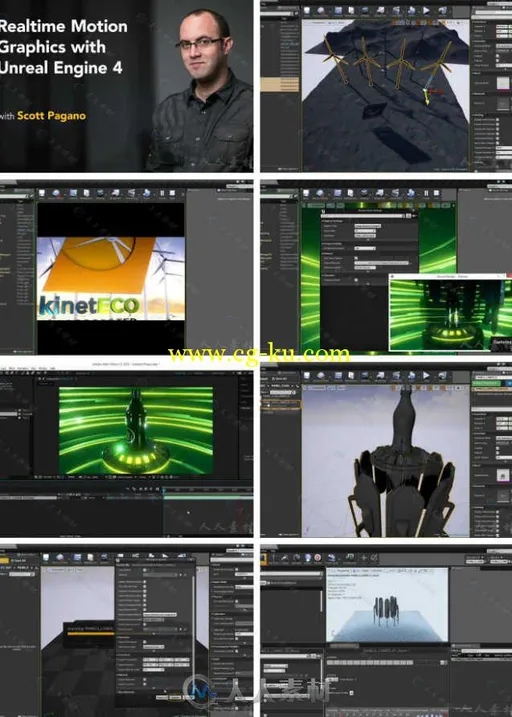Click red circle icon in animation editor toolbar
Image resolution: width=512 pixels, height=717 pixels.
(318, 558)
